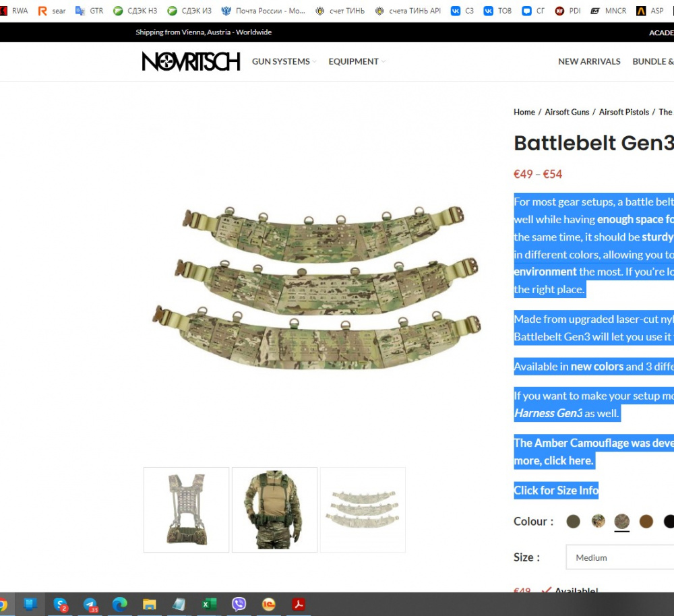
Task: Open the PDI bookmark
Action: (568, 11)
